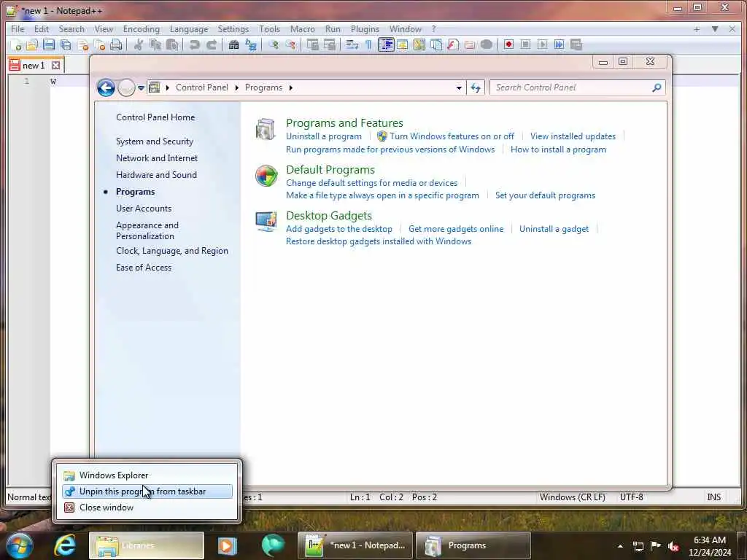The height and width of the screenshot is (560, 747).
Task: Click Run Macro Multiple Times icon
Action: pyautogui.click(x=559, y=44)
